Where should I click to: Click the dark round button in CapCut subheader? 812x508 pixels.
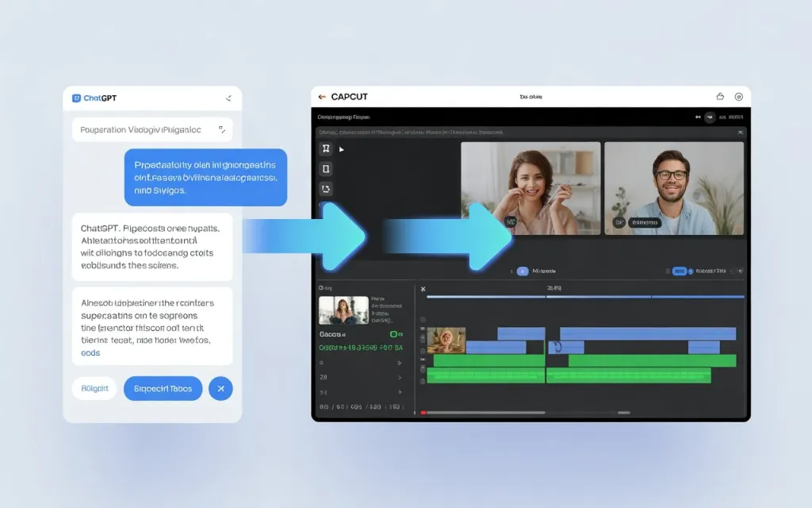(710, 117)
